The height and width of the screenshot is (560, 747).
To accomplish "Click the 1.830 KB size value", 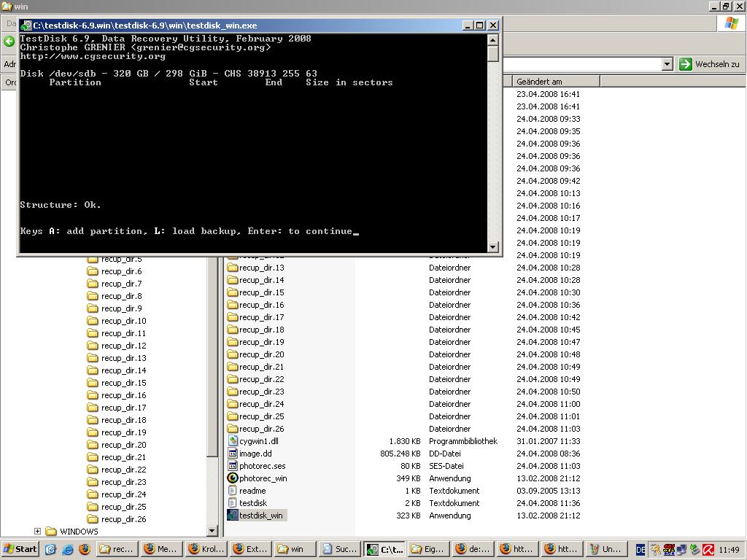I will pyautogui.click(x=404, y=441).
